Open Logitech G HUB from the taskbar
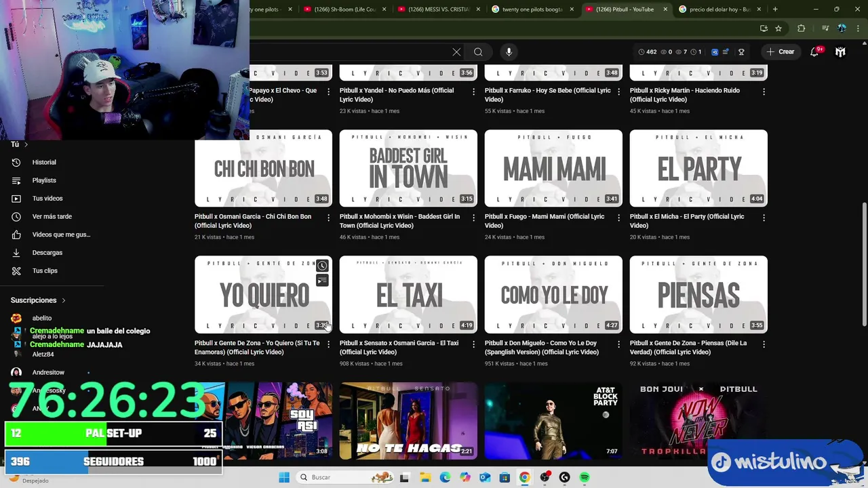The height and width of the screenshot is (488, 868). [564, 477]
